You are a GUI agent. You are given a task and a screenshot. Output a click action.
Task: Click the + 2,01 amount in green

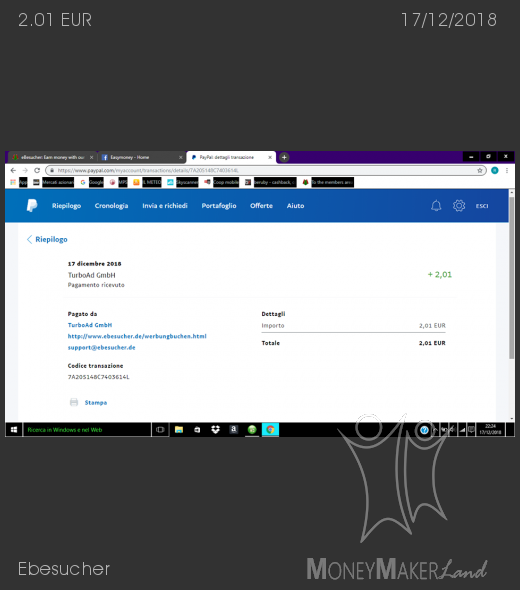[439, 274]
